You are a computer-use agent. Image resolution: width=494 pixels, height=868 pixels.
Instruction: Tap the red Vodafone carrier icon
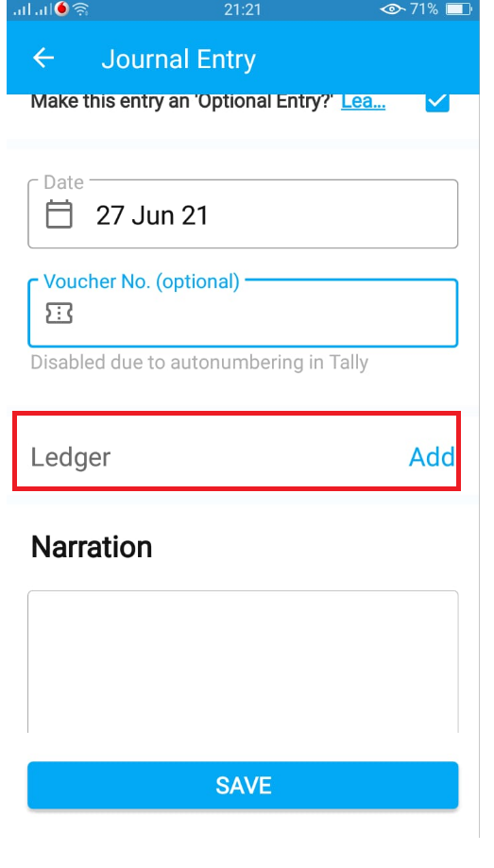tap(61, 9)
